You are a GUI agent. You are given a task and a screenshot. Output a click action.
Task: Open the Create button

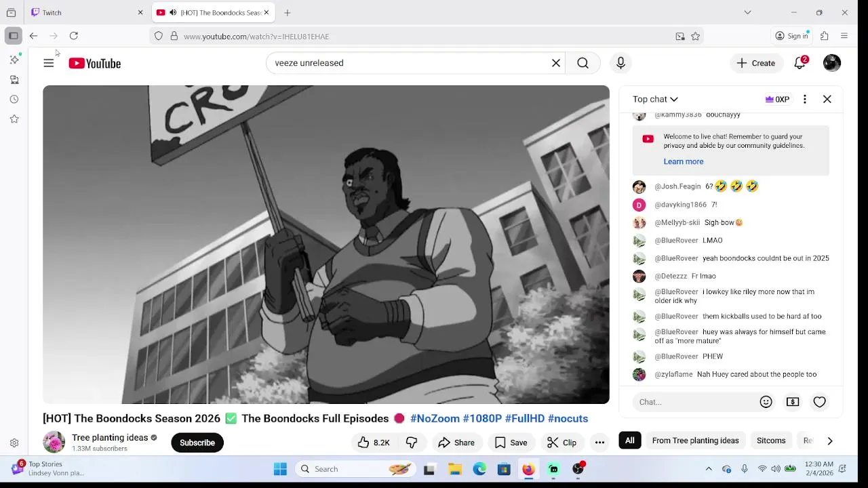pyautogui.click(x=756, y=63)
